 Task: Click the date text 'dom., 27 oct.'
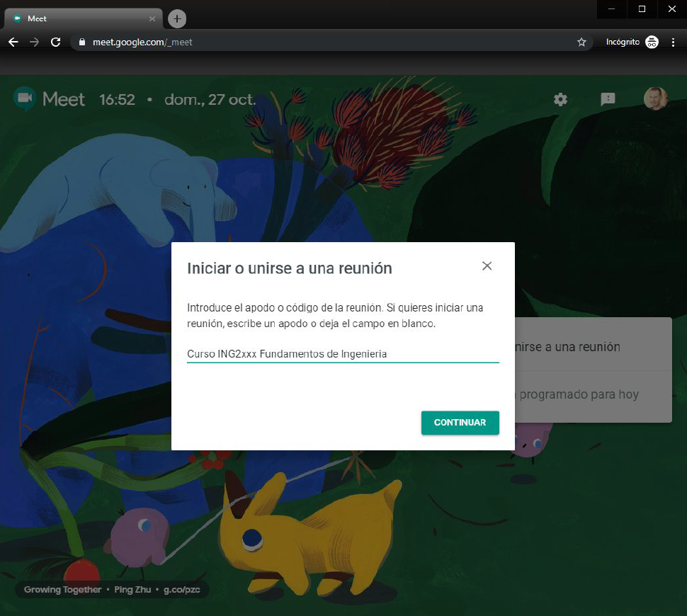[210, 99]
